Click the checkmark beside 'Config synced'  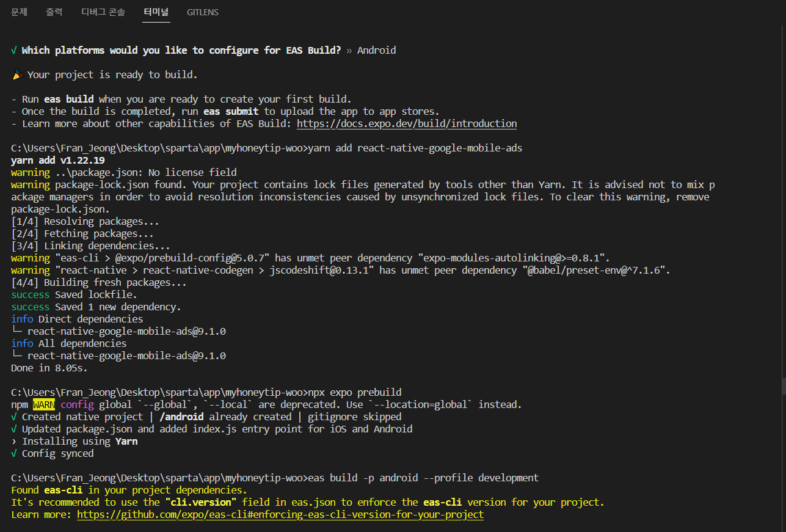pyautogui.click(x=14, y=453)
